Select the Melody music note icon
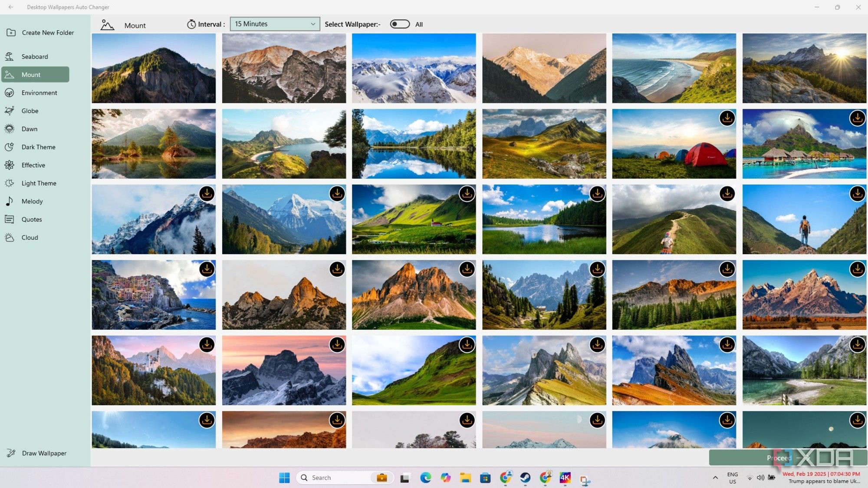Viewport: 868px width, 488px height. pos(10,201)
